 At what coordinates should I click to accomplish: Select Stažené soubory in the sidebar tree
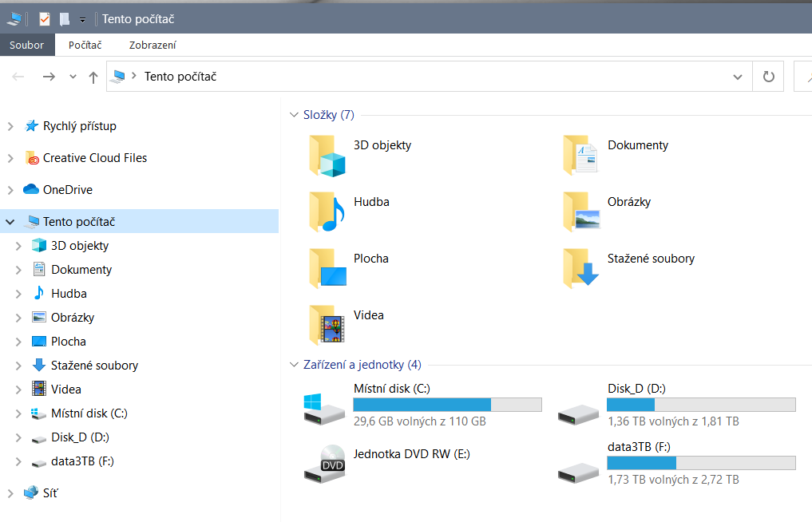[x=94, y=366]
